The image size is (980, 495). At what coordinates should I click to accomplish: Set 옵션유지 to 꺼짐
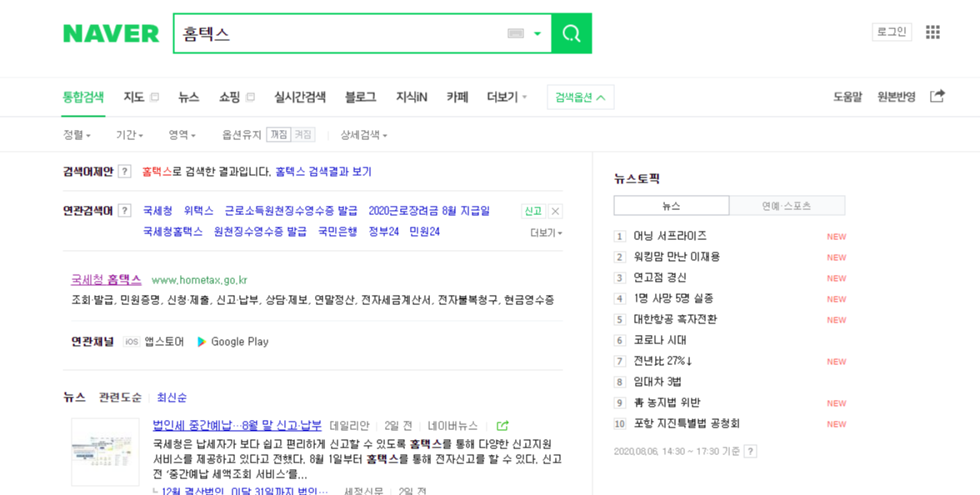pos(278,135)
